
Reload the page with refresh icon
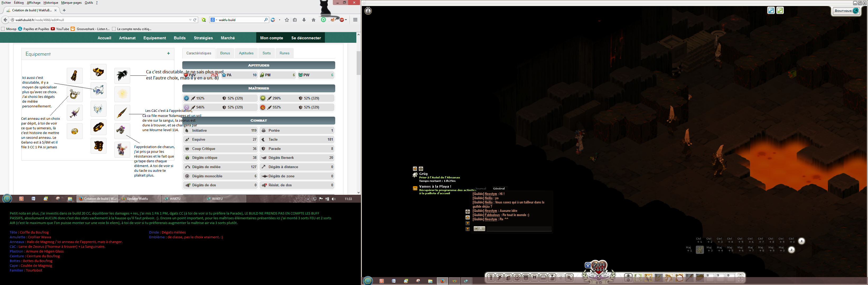pyautogui.click(x=195, y=20)
